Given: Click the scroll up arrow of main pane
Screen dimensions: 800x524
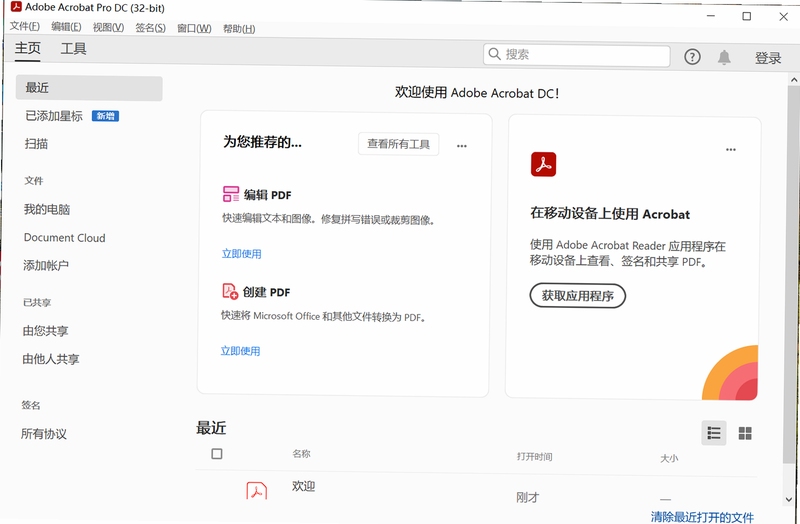Looking at the screenshot, I should coord(793,80).
